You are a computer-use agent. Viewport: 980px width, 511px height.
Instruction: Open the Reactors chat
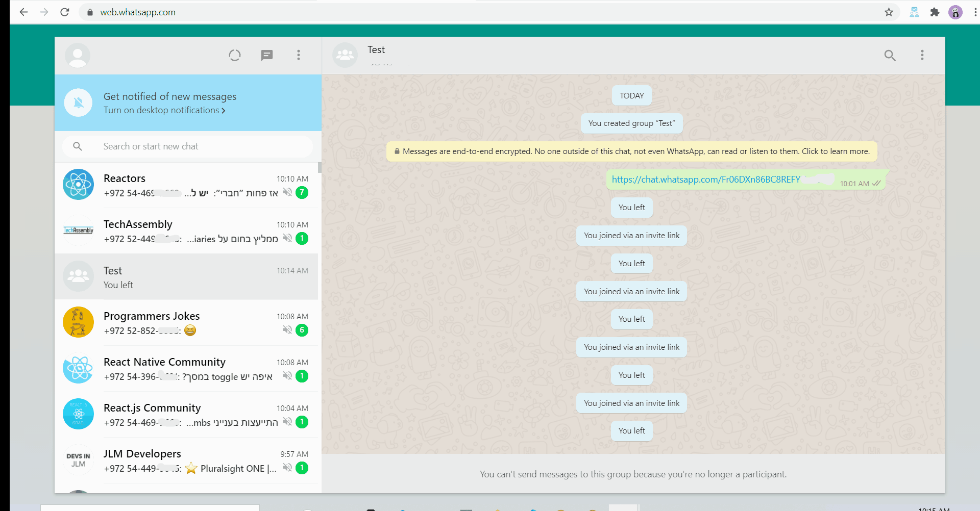pyautogui.click(x=186, y=185)
